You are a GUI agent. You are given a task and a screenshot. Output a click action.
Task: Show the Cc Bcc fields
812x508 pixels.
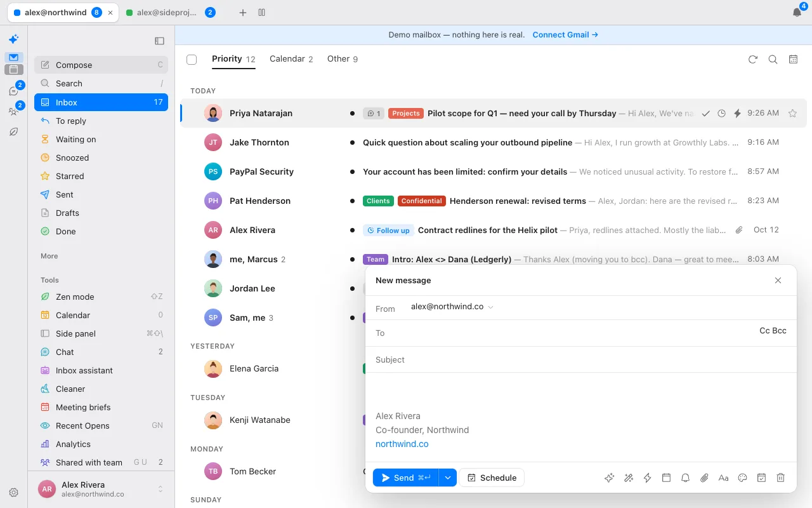[x=773, y=331]
